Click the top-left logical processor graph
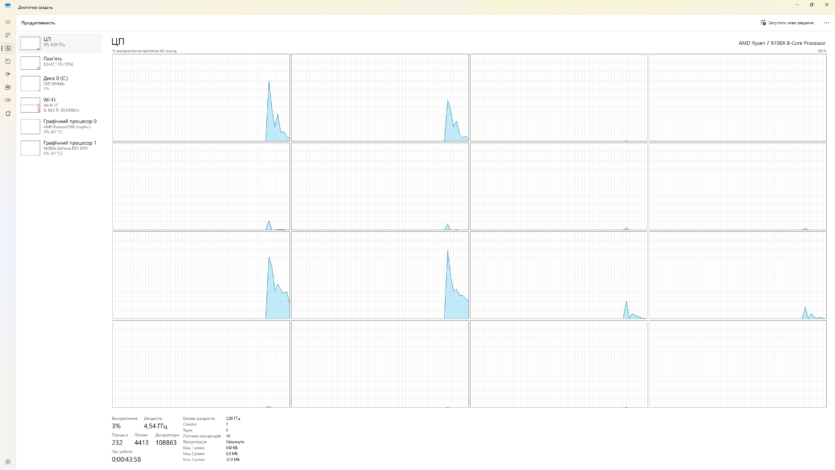The width and height of the screenshot is (835, 470). coord(201,98)
